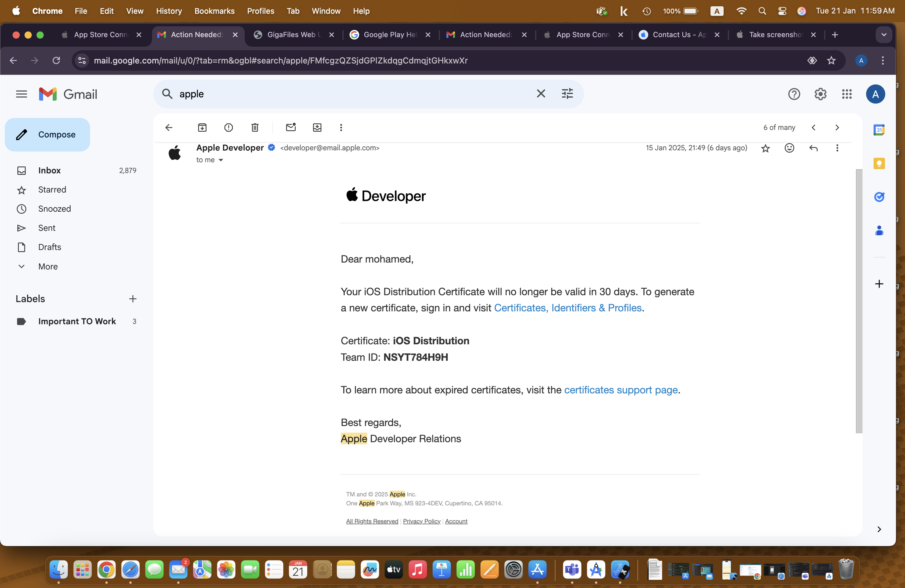Expand recipient details next to 'to me'
The height and width of the screenshot is (588, 905).
coord(221,160)
